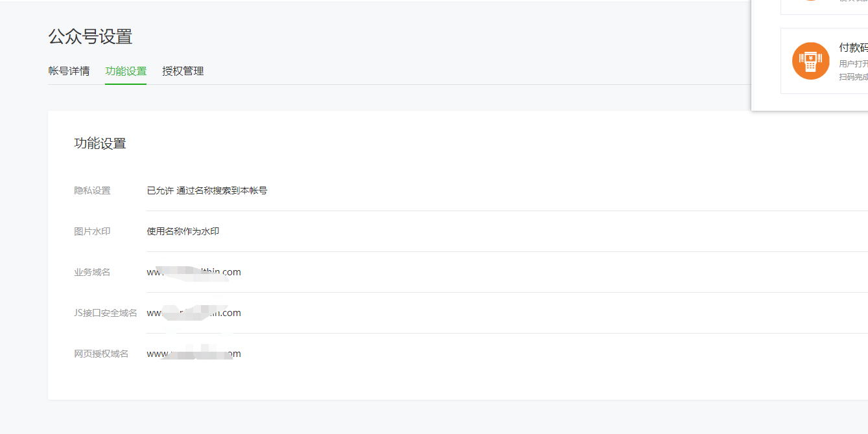The width and height of the screenshot is (868, 434).
Task: Select the 图片水印 label
Action: click(x=92, y=231)
